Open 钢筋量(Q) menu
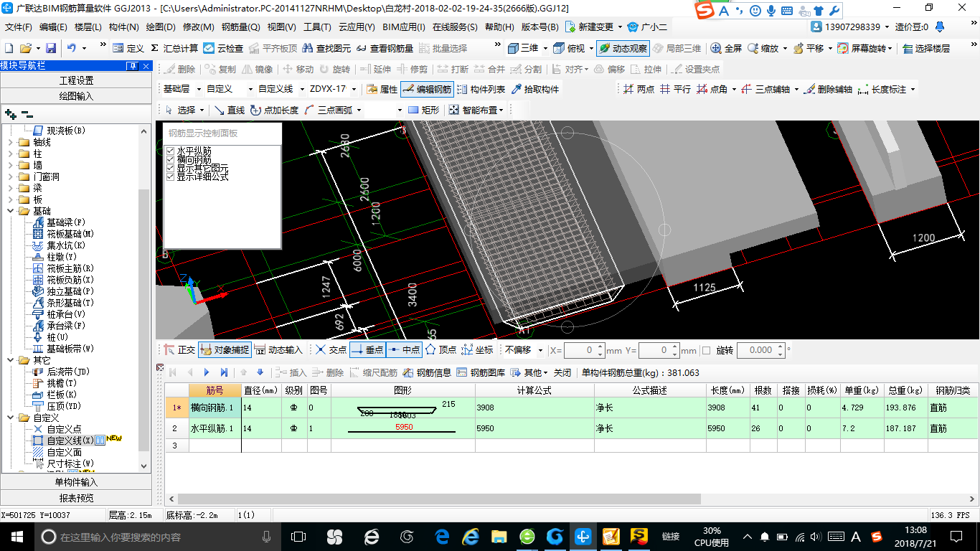Image resolution: width=980 pixels, height=551 pixels. pos(241,27)
